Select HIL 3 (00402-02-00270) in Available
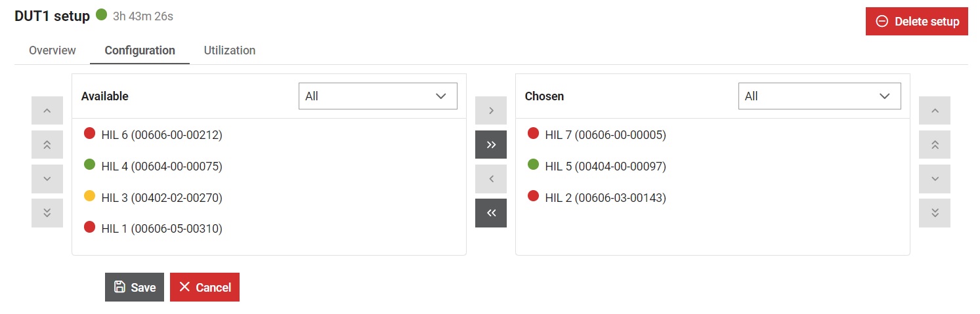The height and width of the screenshot is (314, 980). [x=161, y=197]
